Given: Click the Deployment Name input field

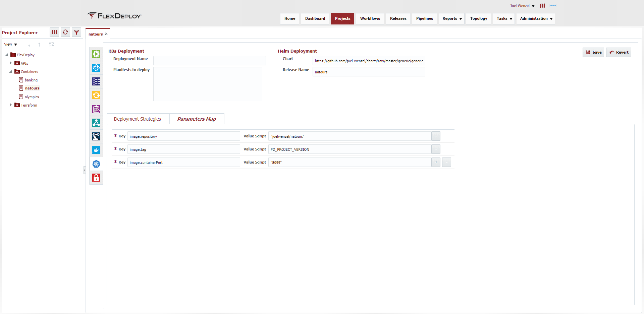Looking at the screenshot, I should click(x=210, y=61).
